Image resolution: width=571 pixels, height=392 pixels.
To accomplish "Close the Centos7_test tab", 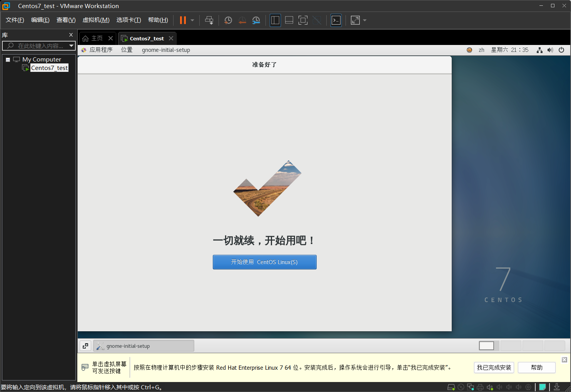I will click(x=171, y=38).
